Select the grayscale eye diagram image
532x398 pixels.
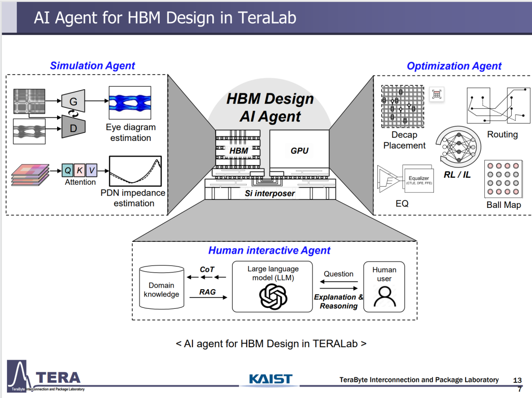point(29,132)
